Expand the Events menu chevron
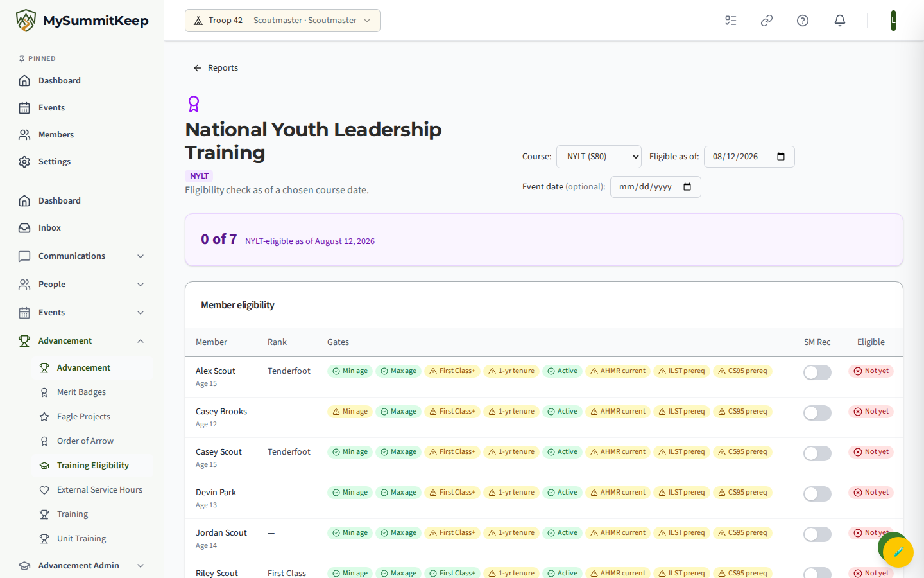The height and width of the screenshot is (578, 924). click(141, 313)
